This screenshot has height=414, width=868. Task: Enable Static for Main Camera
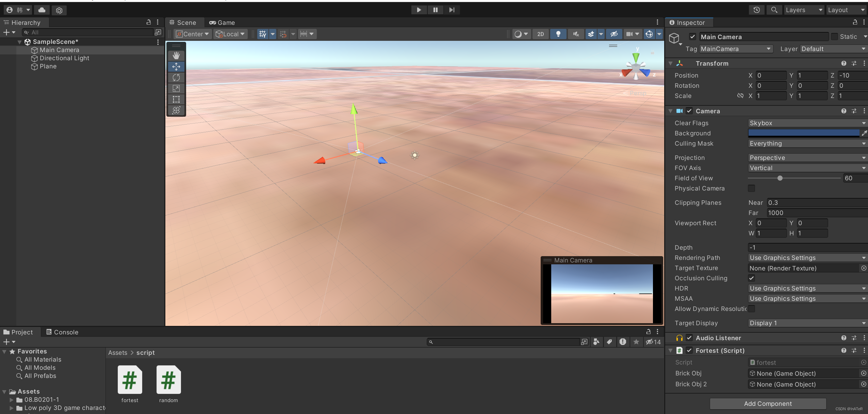tap(835, 36)
